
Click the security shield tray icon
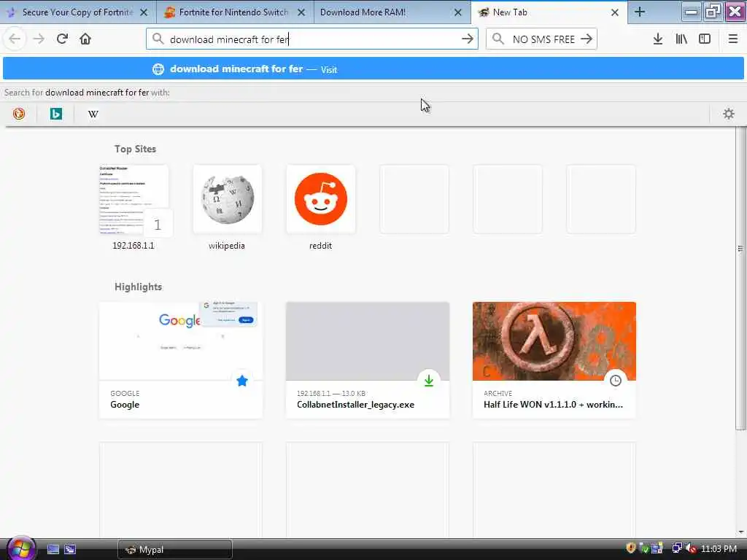631,548
